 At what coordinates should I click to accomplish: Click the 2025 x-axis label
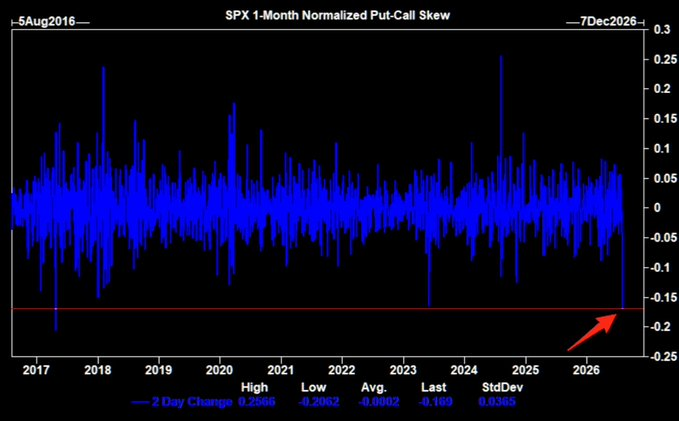(x=525, y=370)
